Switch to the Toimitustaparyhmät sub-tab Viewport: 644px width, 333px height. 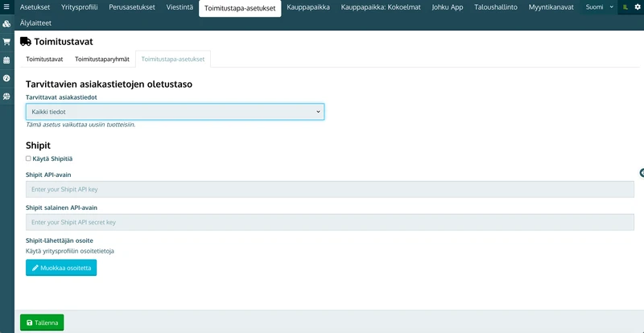(x=102, y=60)
